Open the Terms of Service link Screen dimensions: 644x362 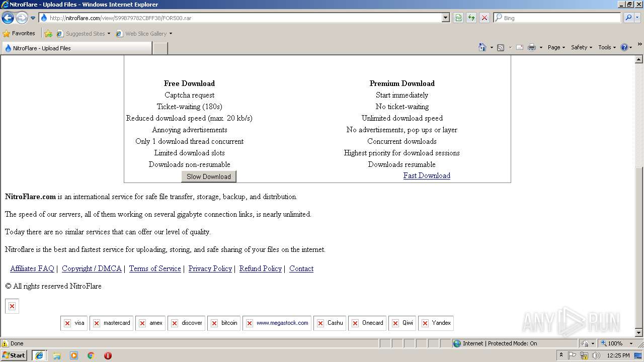coord(155,268)
